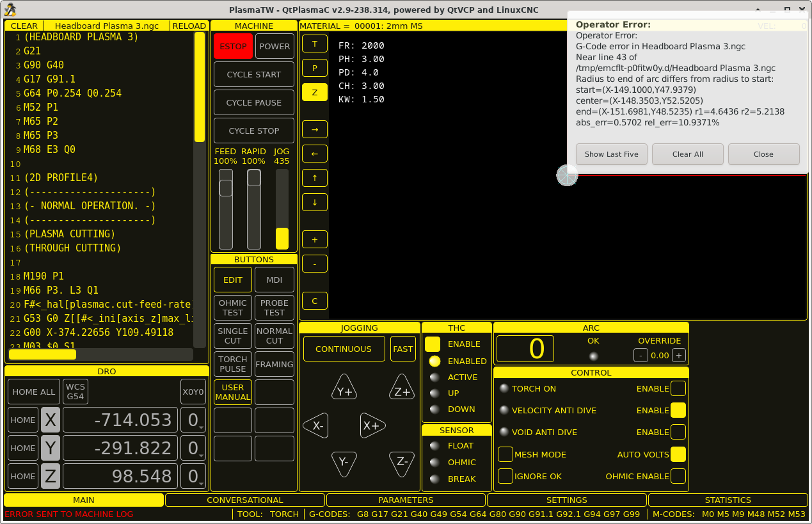Toggle VELOCITY ANTI DIVE enable
812x524 pixels.
(678, 410)
